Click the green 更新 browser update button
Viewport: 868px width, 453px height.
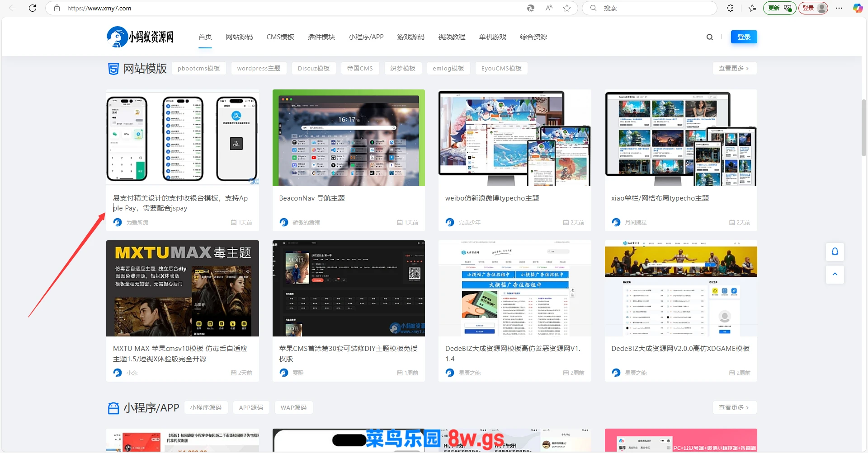click(x=779, y=8)
